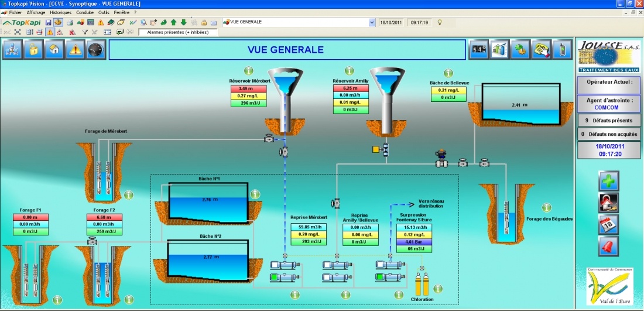The image size is (644, 311).
Task: Expand the VUE GENERALE view dropdown
Action: tap(372, 22)
